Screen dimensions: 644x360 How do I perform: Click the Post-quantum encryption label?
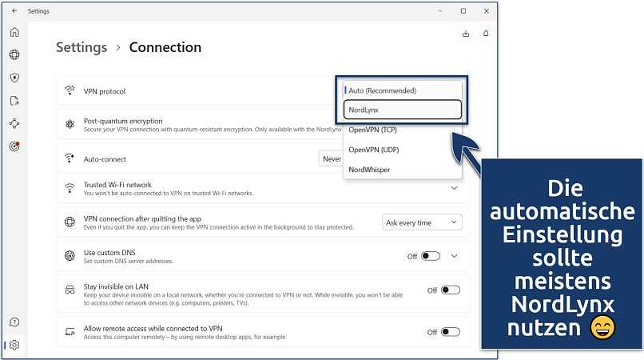click(123, 121)
